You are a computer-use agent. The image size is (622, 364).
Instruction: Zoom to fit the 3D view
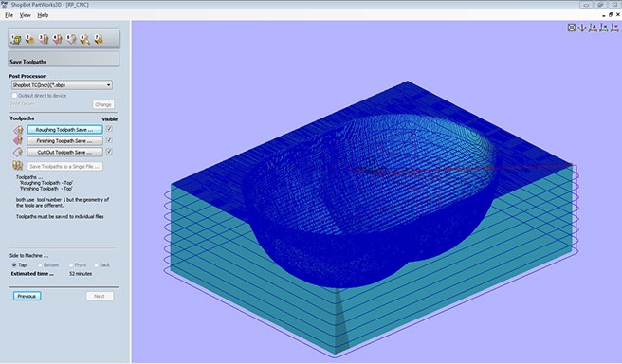click(x=571, y=27)
